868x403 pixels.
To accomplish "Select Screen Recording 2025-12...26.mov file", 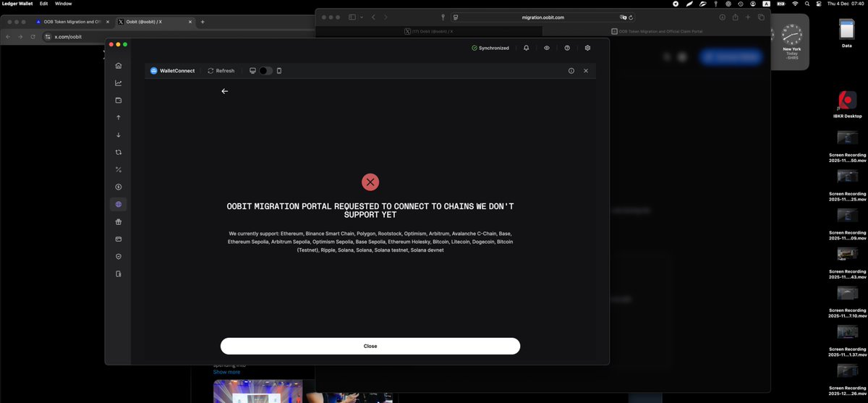I will (847, 378).
